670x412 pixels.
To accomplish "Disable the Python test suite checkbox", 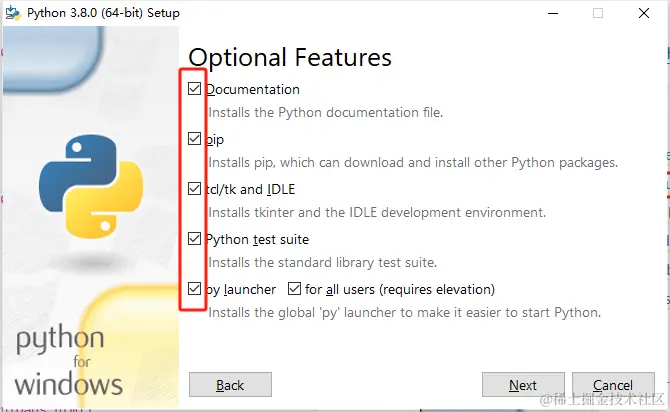I will point(194,239).
